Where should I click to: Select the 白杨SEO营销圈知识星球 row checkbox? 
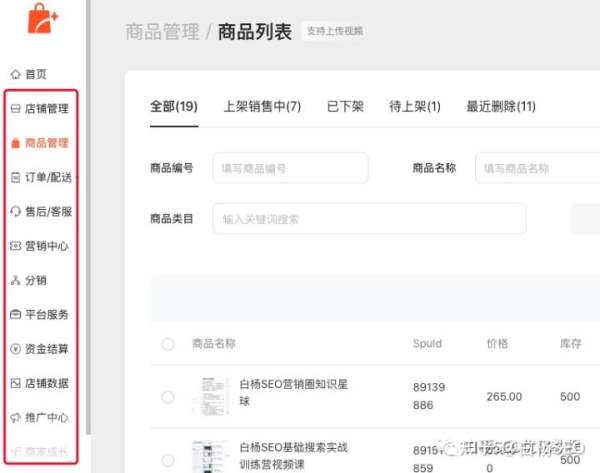tap(167, 397)
